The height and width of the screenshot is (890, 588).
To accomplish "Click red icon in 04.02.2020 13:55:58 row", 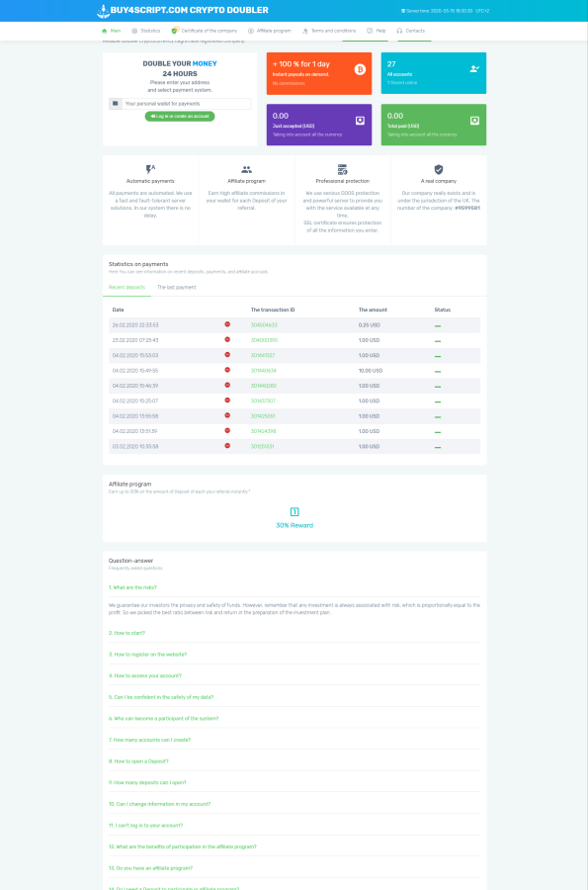I will [x=227, y=415].
